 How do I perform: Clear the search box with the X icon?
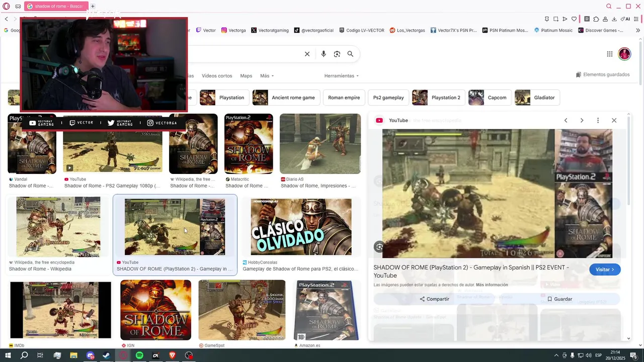[307, 54]
